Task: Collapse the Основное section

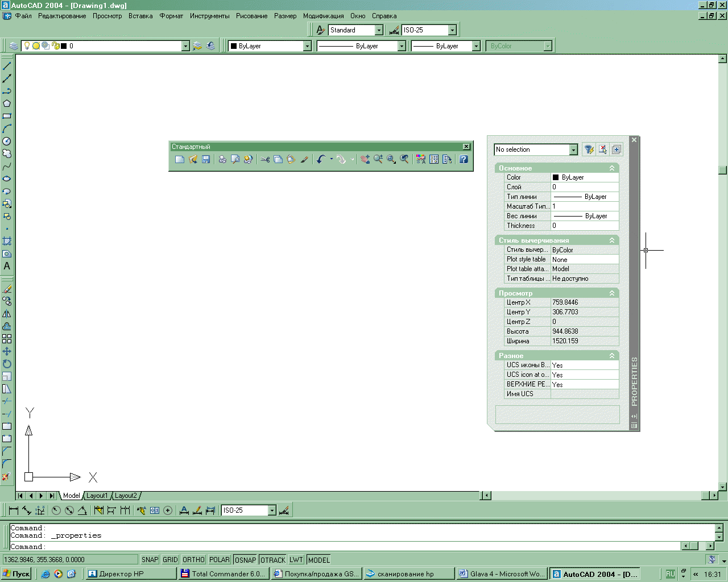Action: tap(612, 168)
